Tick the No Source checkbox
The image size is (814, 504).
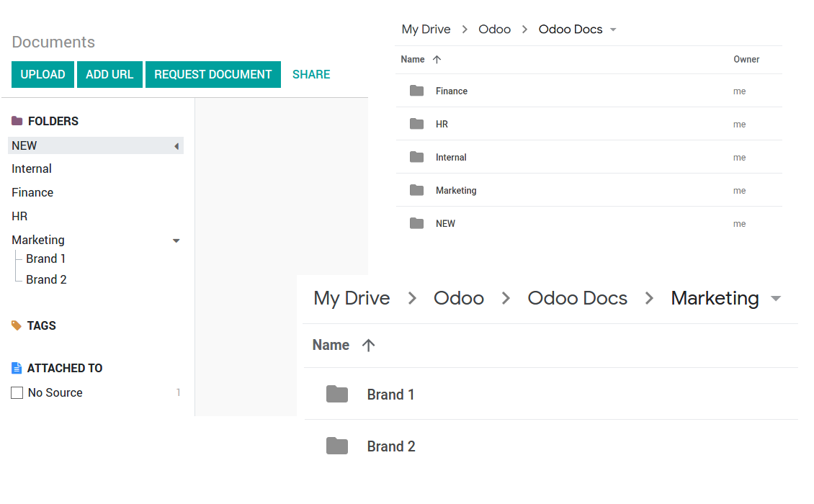tap(17, 393)
